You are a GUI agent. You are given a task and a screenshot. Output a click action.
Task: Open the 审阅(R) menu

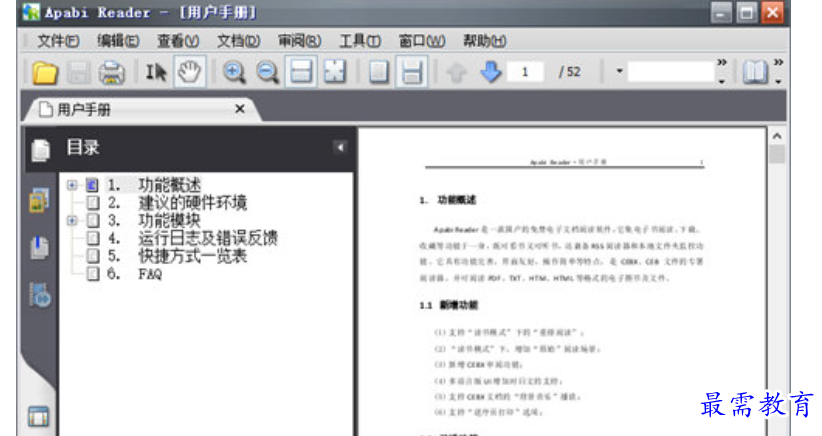tap(299, 41)
